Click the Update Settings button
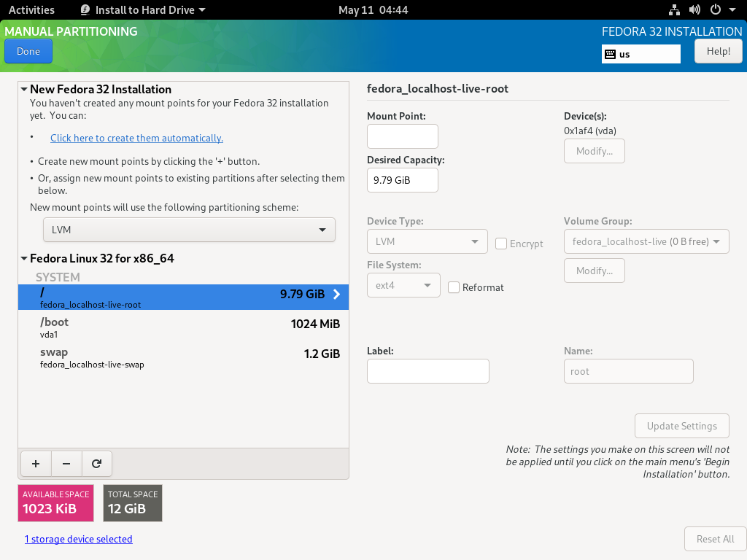 coord(682,426)
